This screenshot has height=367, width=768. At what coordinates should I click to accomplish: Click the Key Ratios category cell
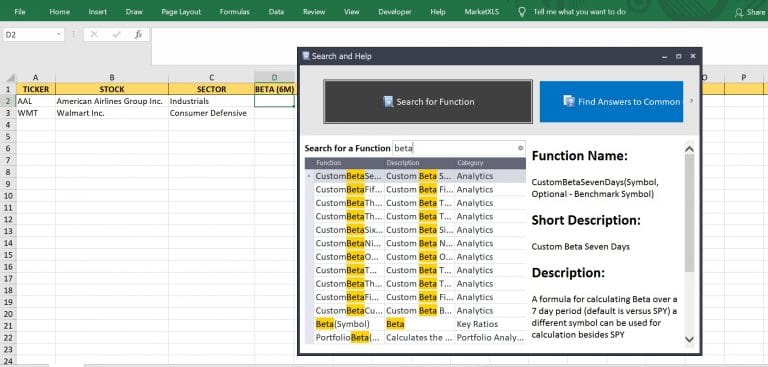[490, 324]
